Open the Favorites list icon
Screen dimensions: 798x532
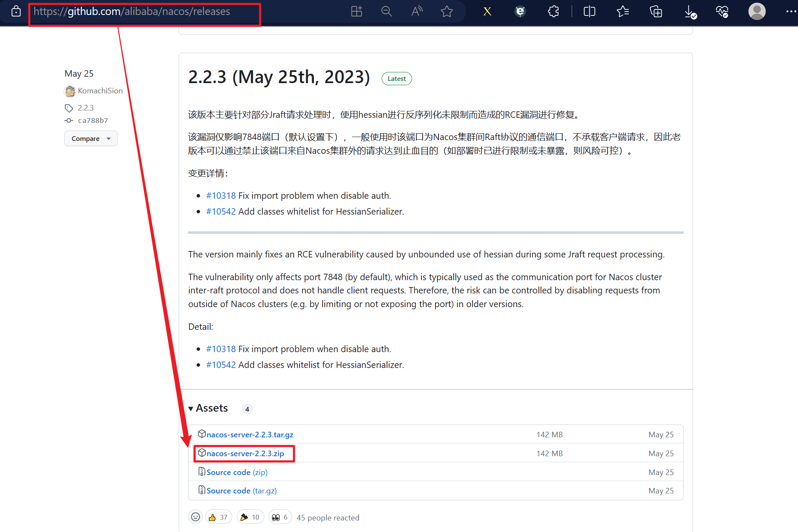coord(623,12)
